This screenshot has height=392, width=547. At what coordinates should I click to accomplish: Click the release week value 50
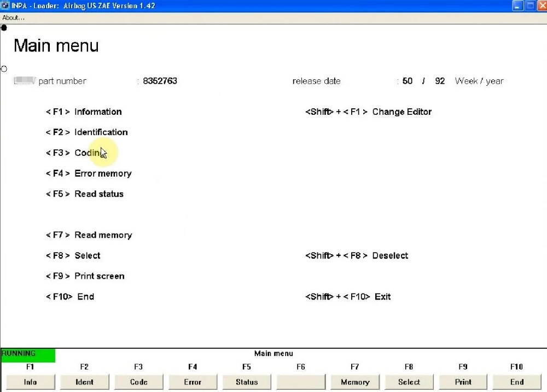click(407, 81)
